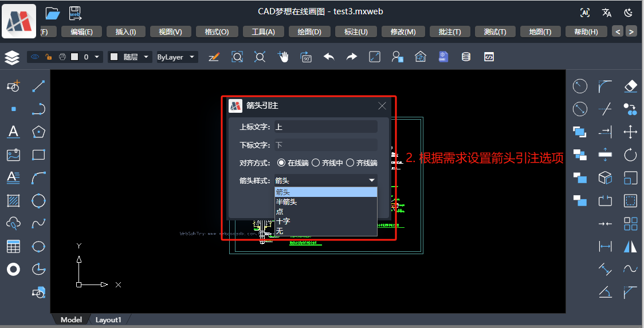Click the language translate icon
Screen dimensions: 644x328
(607, 13)
